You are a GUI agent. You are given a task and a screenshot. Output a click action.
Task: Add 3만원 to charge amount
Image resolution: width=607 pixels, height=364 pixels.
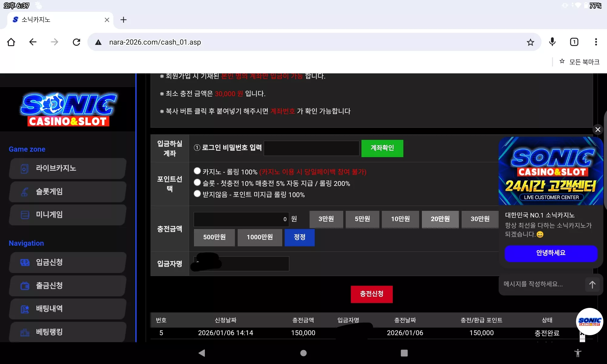click(326, 219)
